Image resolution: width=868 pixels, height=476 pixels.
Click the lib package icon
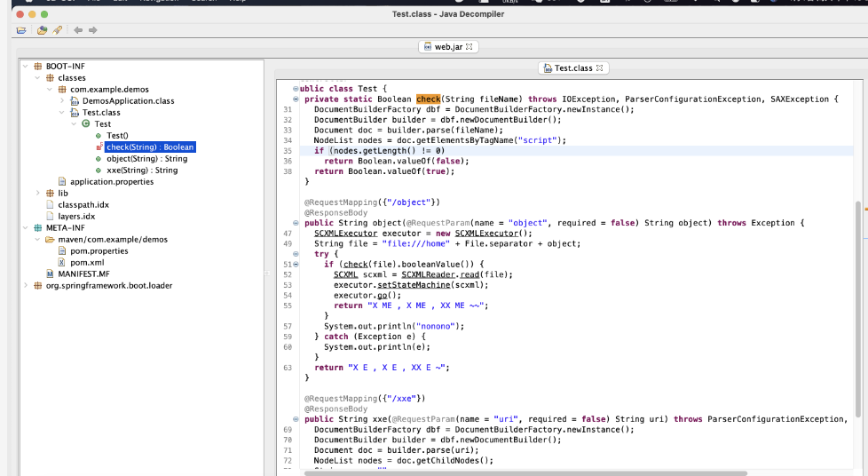coord(50,194)
